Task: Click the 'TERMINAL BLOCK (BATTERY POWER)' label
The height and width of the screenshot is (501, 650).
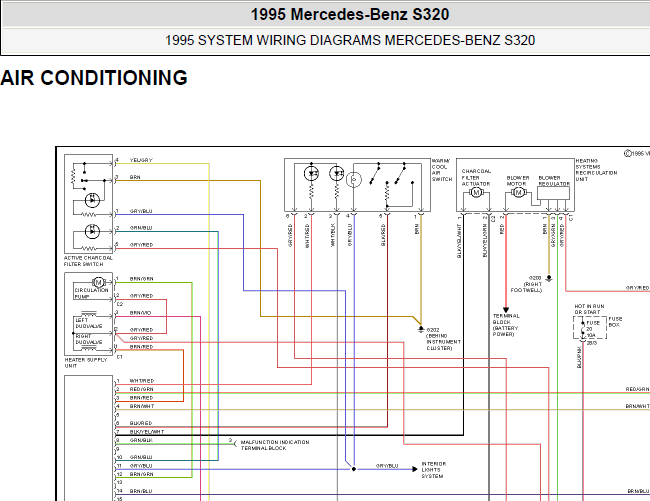Action: click(x=506, y=325)
